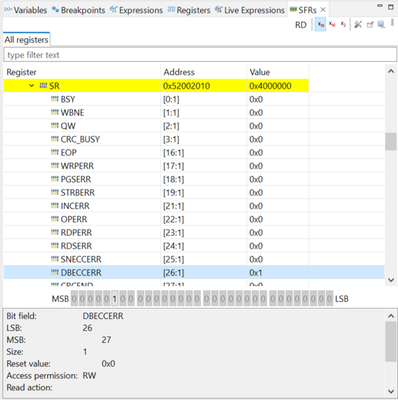398x400 pixels.
Task: Select the CRC_BUSY bit field row
Action: coord(194,139)
